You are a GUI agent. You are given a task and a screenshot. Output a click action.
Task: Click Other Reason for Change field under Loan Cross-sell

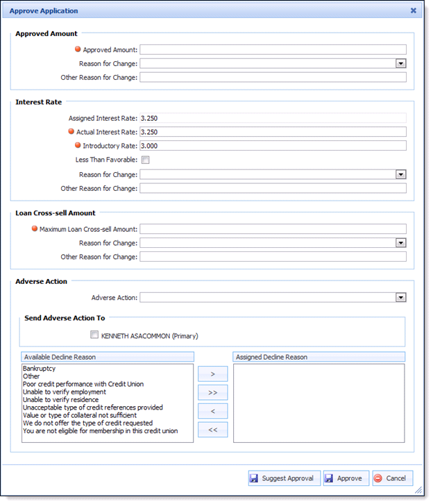point(273,256)
